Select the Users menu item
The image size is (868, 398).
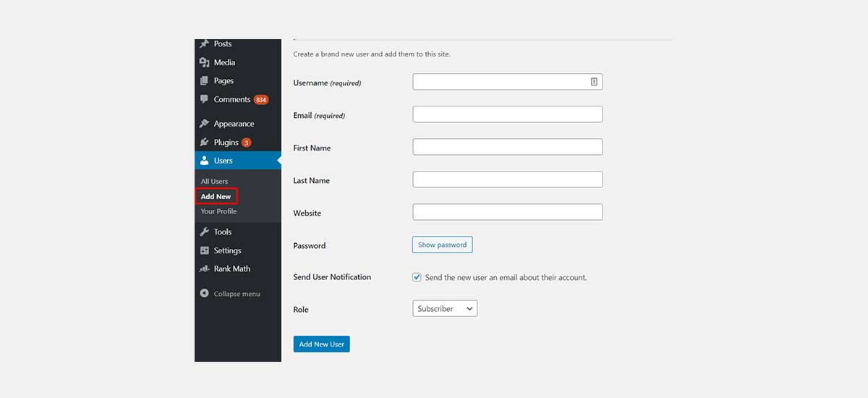point(238,161)
